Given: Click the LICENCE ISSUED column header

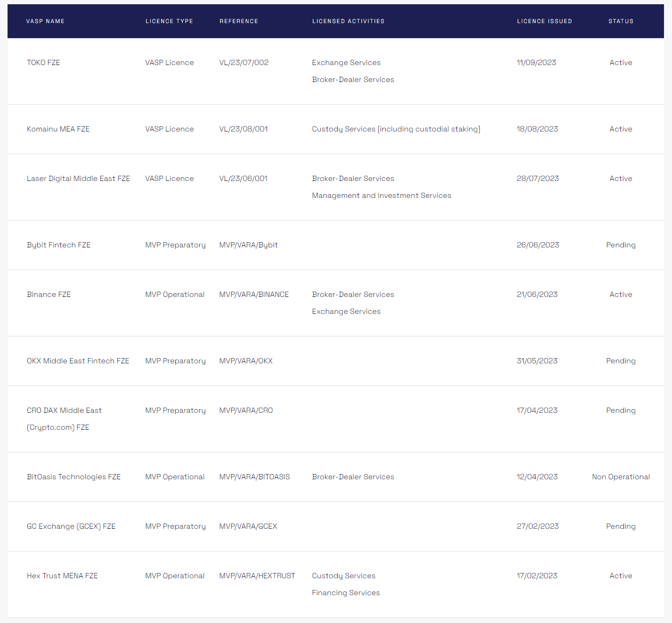Looking at the screenshot, I should (x=544, y=21).
